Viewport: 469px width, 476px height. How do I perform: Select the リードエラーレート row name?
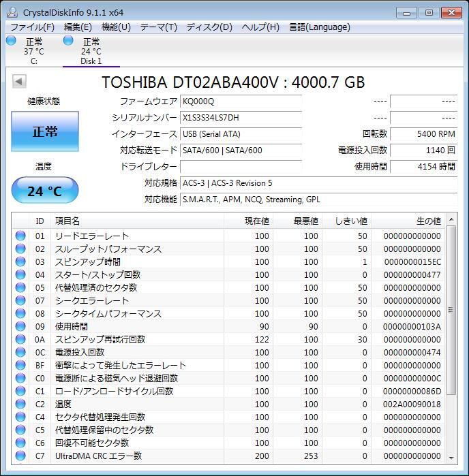click(92, 236)
